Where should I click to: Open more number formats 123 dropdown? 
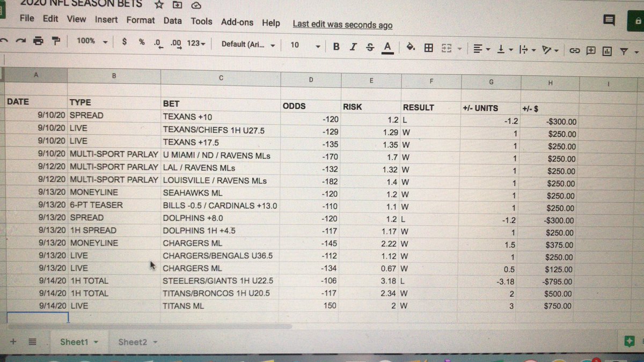click(196, 43)
